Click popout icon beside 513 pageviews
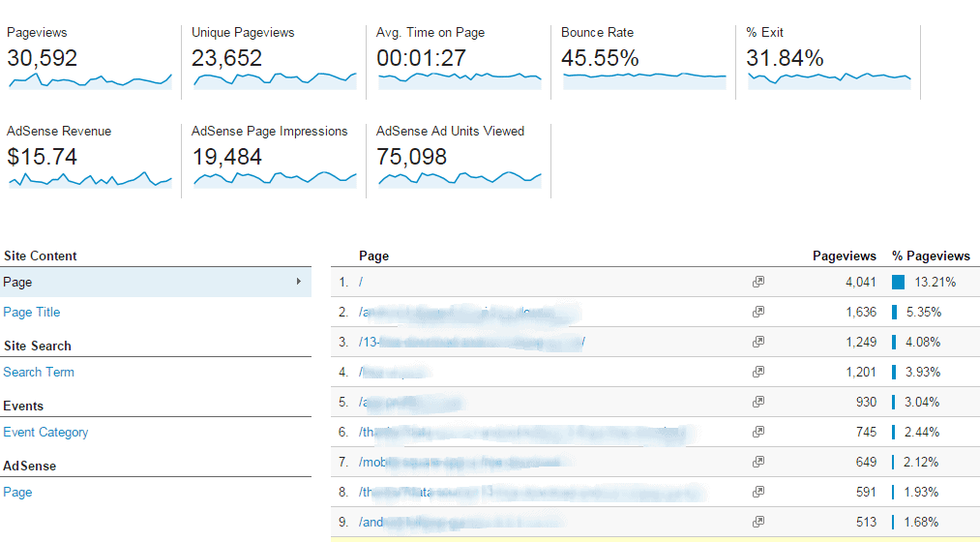980x542 pixels. tap(758, 522)
